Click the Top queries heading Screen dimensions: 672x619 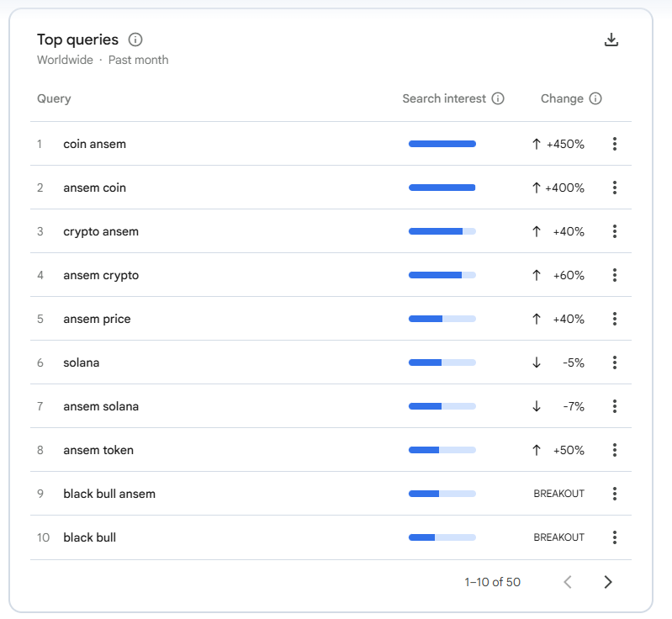click(x=77, y=40)
